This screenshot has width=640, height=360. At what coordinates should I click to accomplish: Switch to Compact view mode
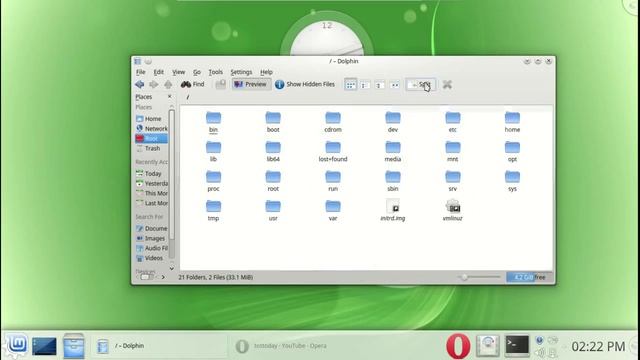[365, 85]
